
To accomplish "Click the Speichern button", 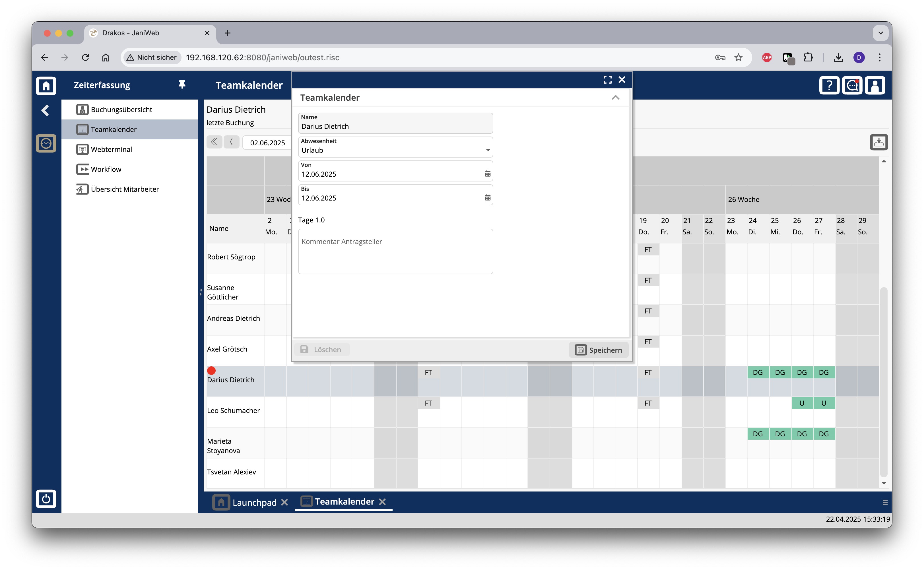I will point(599,350).
